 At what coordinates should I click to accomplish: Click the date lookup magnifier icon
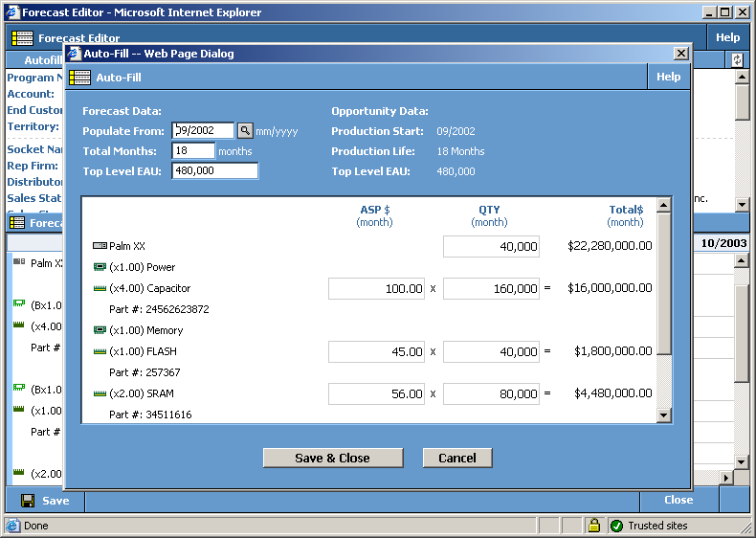tap(245, 131)
